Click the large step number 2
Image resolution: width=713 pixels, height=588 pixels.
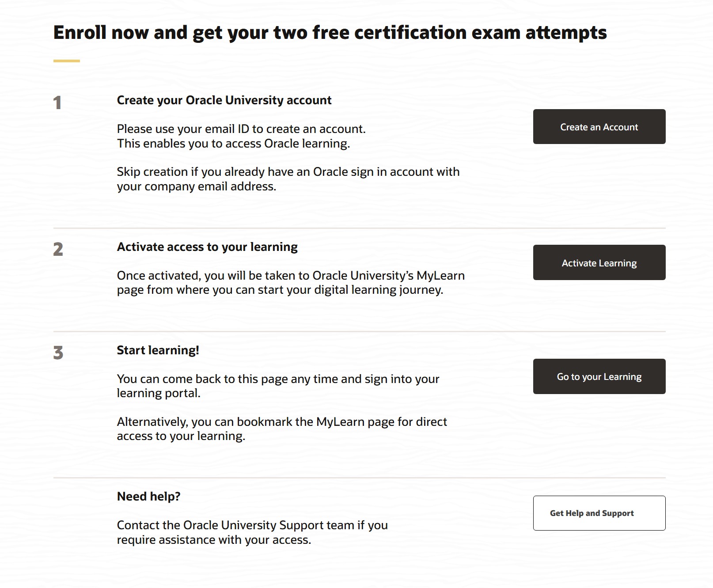(58, 250)
